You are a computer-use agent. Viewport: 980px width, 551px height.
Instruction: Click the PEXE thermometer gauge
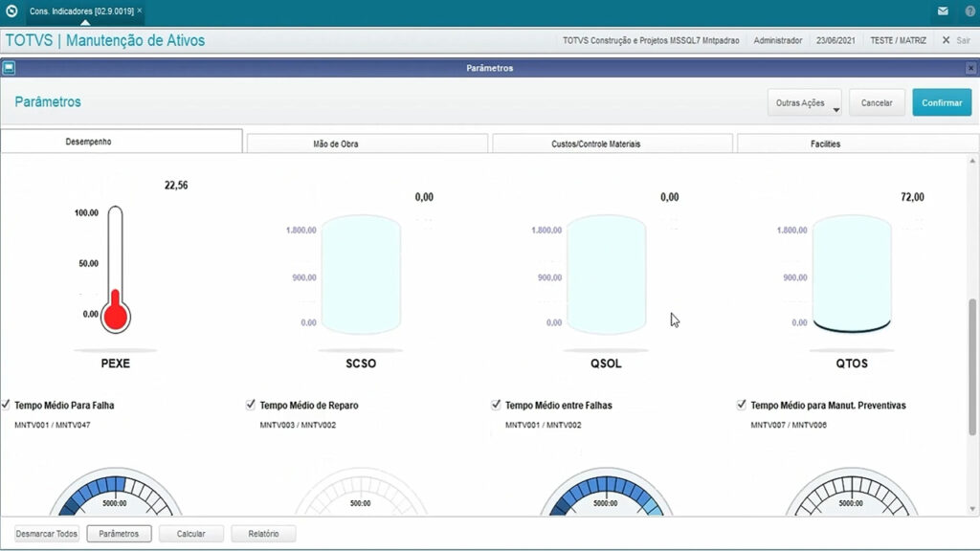click(x=116, y=269)
